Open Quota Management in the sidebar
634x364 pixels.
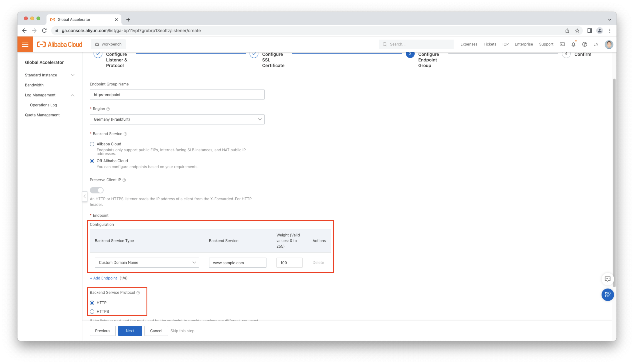tap(42, 115)
